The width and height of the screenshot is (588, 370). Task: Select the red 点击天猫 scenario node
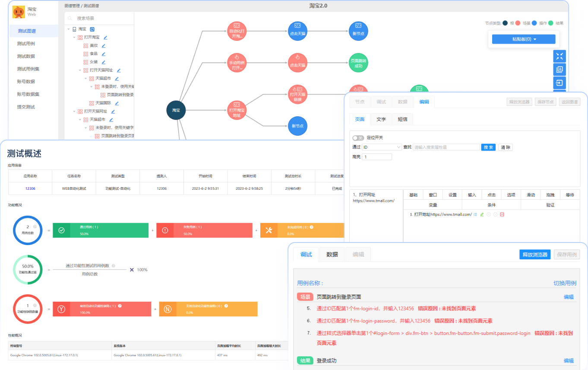click(x=297, y=63)
